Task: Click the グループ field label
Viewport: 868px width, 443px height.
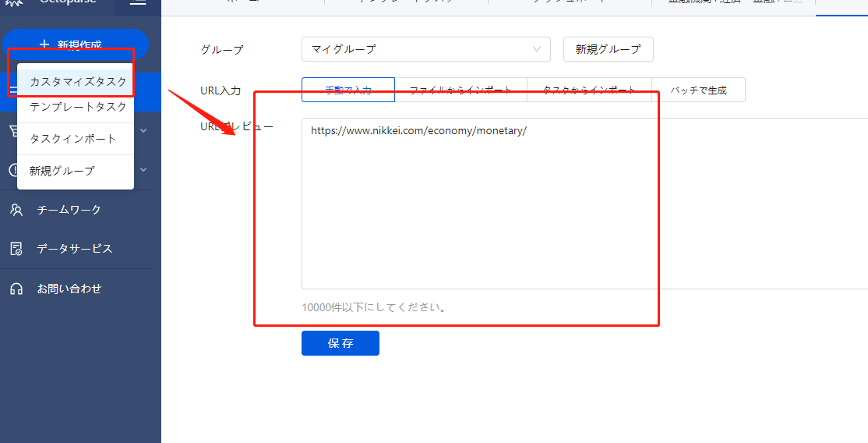Action: pyautogui.click(x=221, y=49)
